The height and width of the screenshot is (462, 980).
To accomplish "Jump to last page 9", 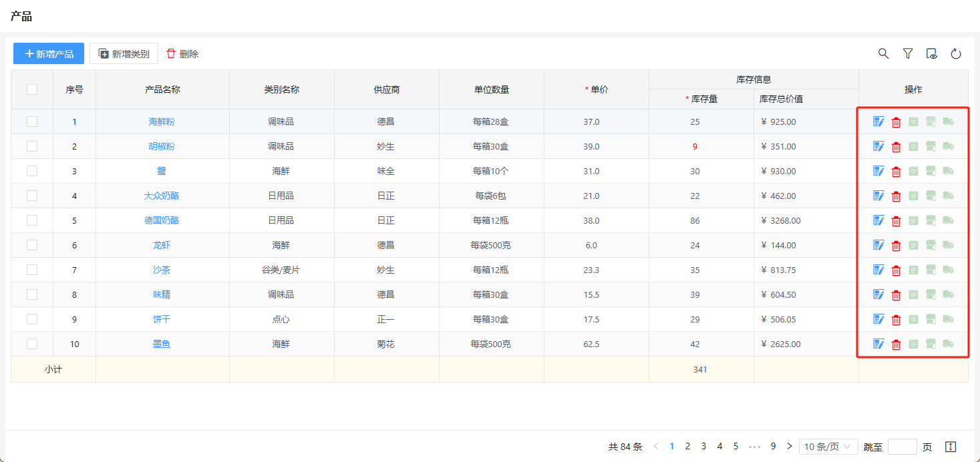I will point(773,447).
